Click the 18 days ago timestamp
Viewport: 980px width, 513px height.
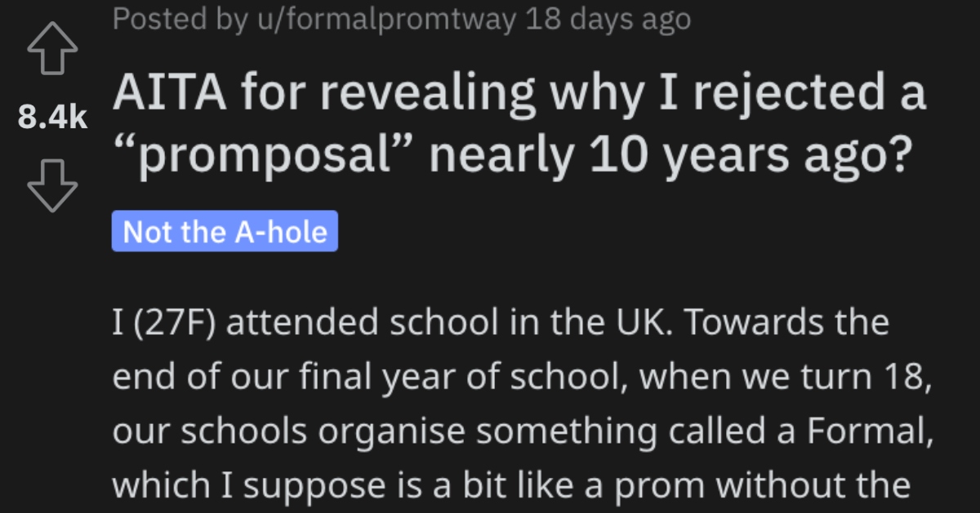[608, 18]
